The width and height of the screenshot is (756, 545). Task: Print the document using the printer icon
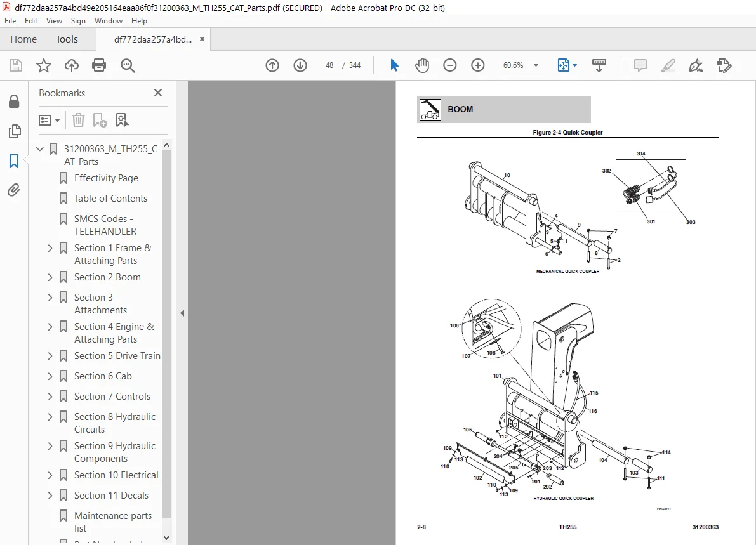click(x=99, y=65)
